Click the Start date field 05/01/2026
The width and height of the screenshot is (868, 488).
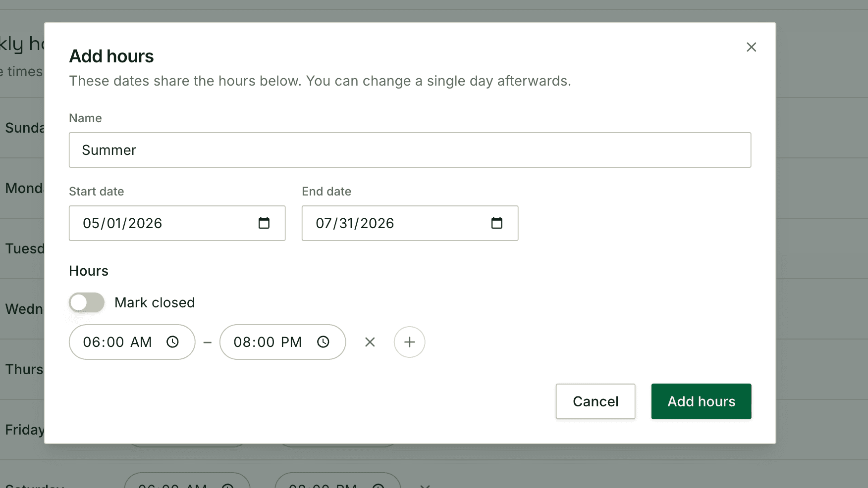click(177, 223)
